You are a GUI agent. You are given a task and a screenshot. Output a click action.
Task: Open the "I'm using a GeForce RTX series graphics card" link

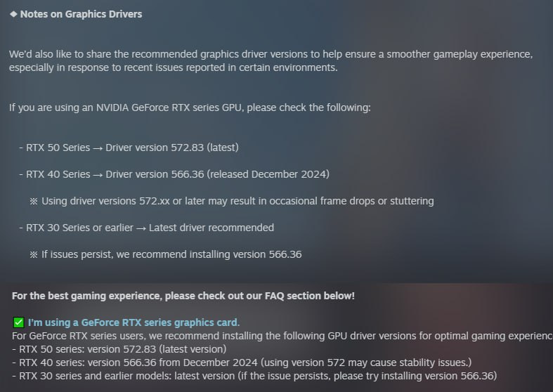pos(134,322)
